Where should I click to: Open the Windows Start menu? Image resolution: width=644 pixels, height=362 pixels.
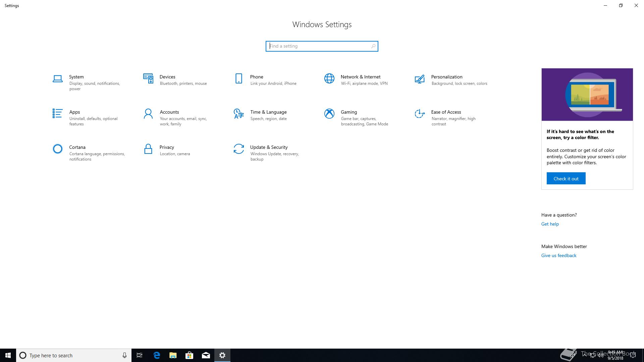pyautogui.click(x=8, y=355)
